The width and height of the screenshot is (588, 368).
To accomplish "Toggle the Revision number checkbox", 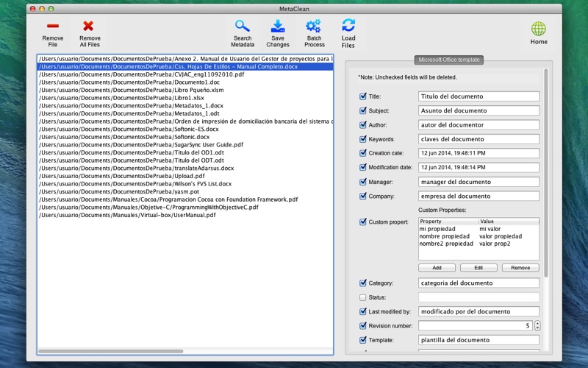I will tap(362, 325).
